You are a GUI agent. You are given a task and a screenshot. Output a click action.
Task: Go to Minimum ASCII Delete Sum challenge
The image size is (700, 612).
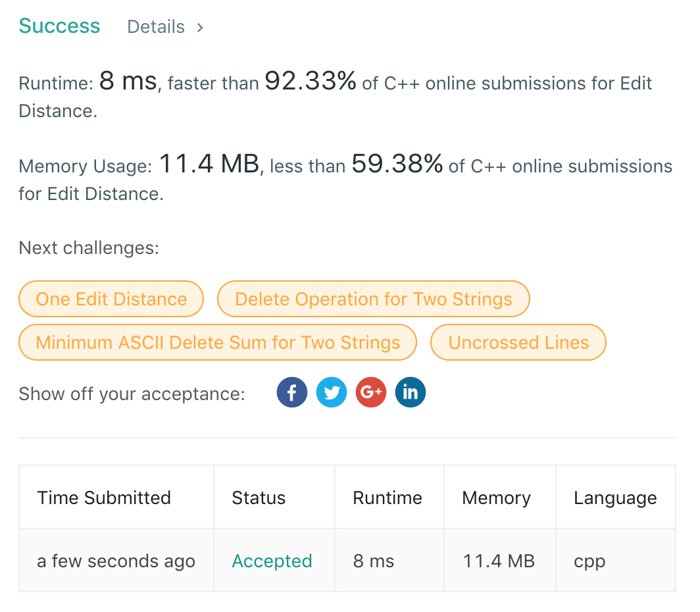pyautogui.click(x=218, y=343)
